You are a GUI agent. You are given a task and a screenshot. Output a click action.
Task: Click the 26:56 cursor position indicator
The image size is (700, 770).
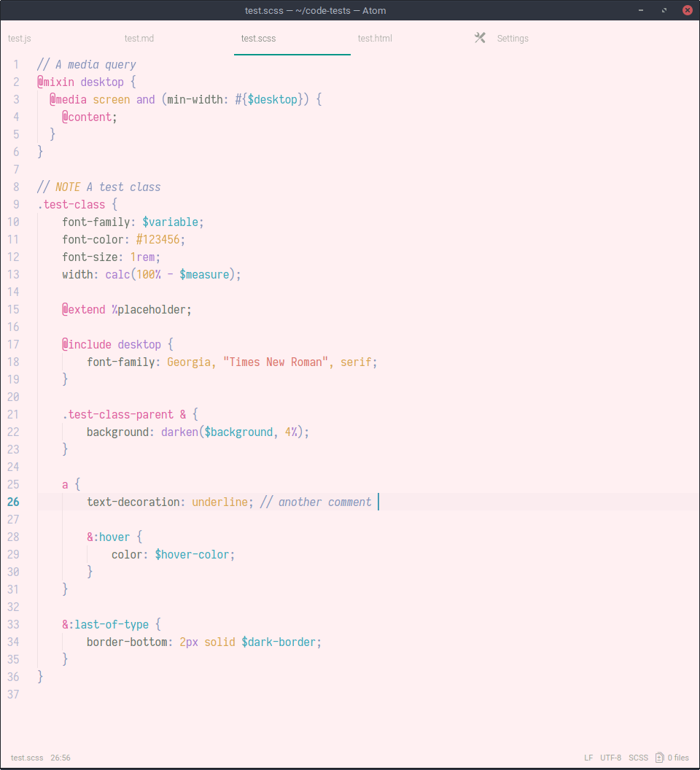pyautogui.click(x=60, y=758)
